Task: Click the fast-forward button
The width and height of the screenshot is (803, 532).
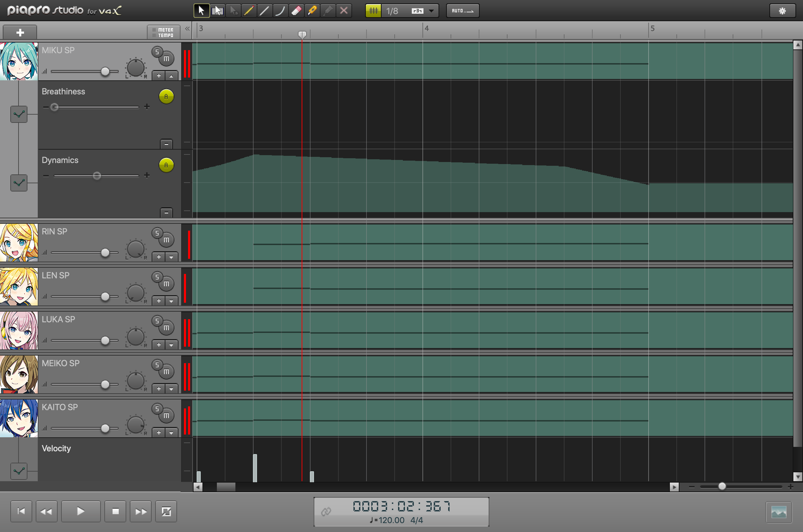Action: point(141,511)
